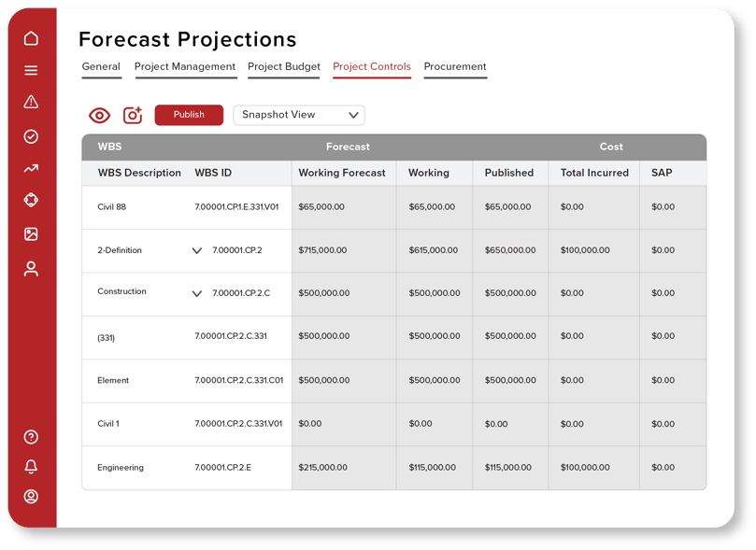Viewport: 756px width, 550px height.
Task: Open the checkmark circle icon in the sidebar
Action: (31, 136)
